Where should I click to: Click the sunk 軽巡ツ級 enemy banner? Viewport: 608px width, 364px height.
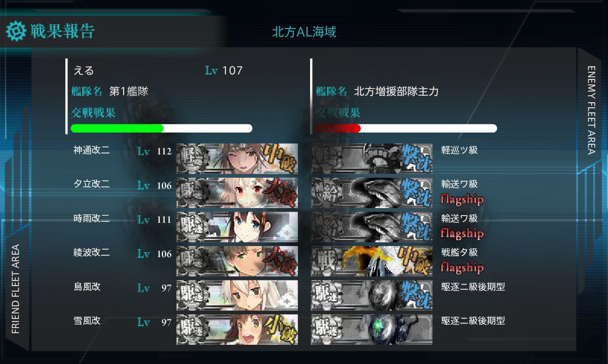(372, 158)
